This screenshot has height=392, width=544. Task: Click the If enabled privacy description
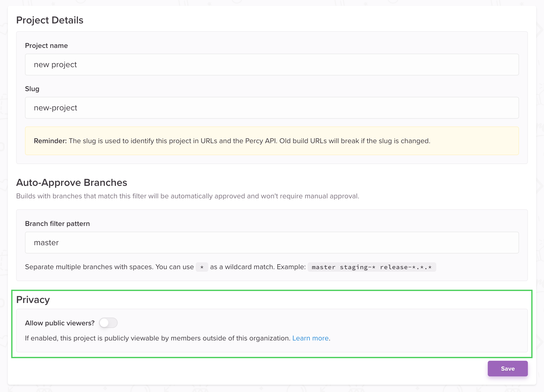click(x=157, y=338)
